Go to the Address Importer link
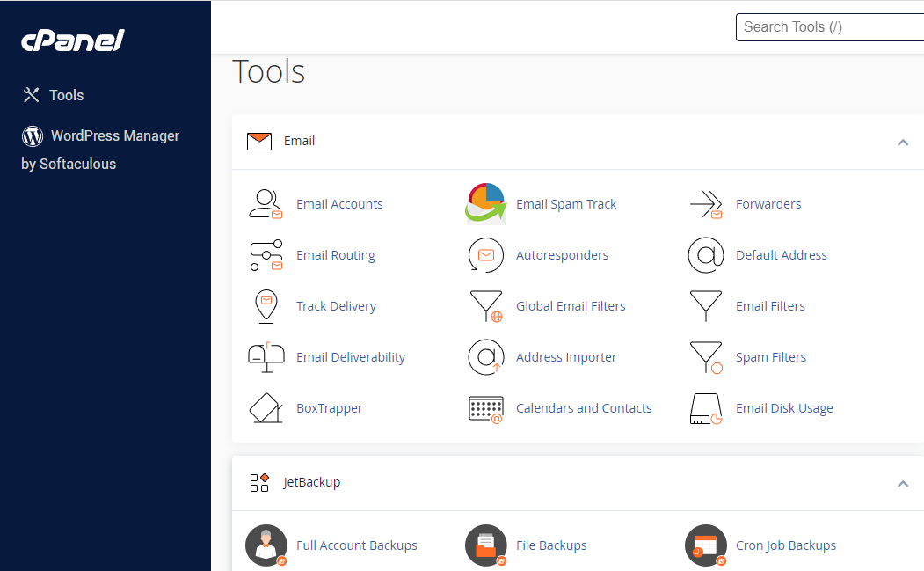 (x=566, y=357)
